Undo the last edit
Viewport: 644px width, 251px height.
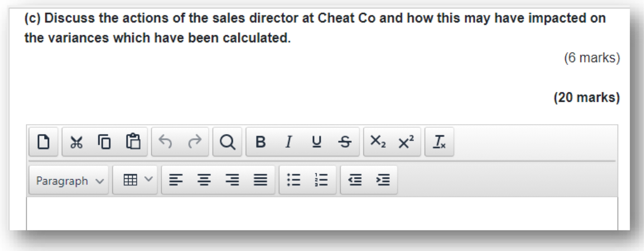point(166,142)
